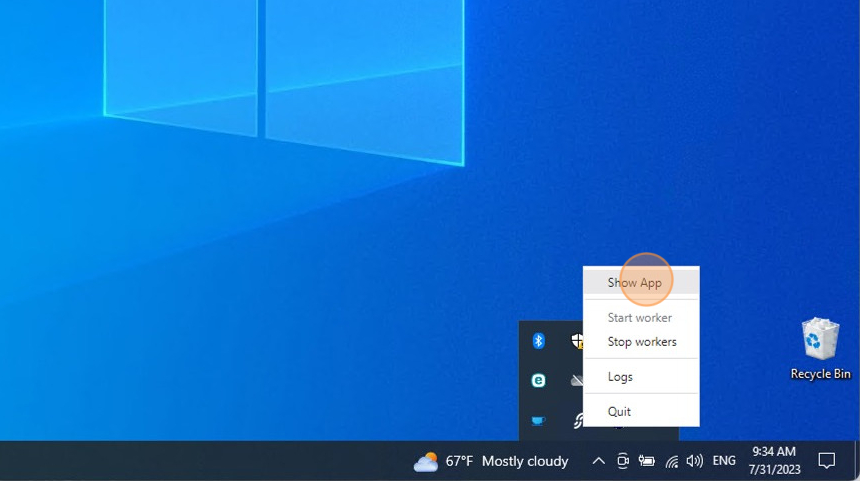Open the clock and calendar flyout
The image size is (860, 481).
773,460
